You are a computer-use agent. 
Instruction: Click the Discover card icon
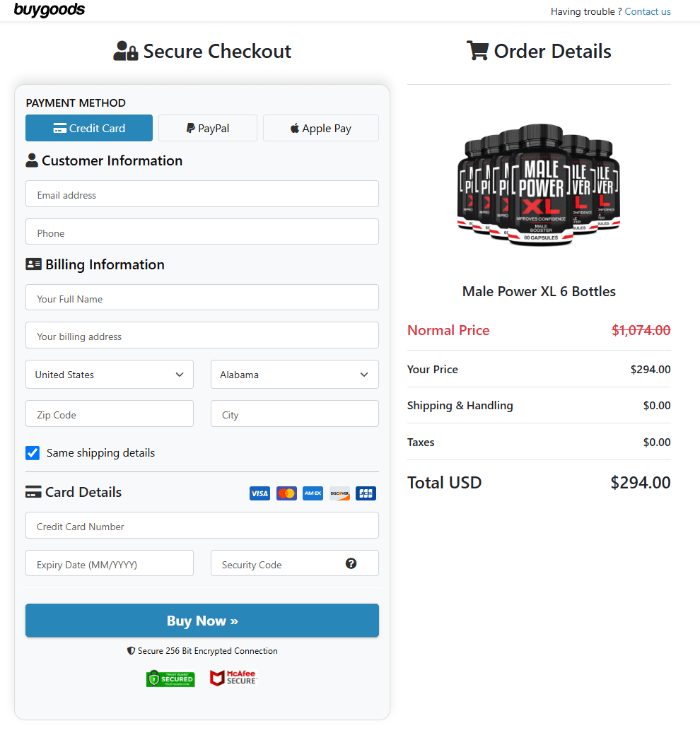pos(339,493)
